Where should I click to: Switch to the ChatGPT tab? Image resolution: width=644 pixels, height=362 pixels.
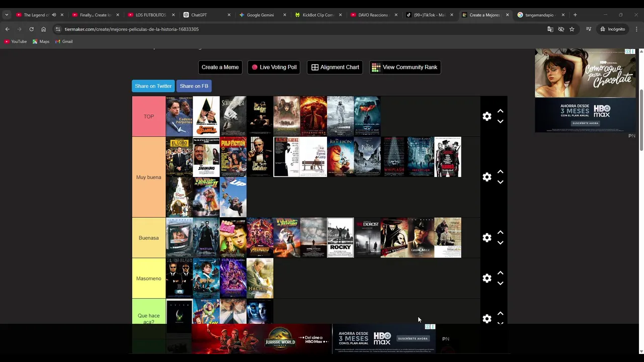click(x=207, y=15)
